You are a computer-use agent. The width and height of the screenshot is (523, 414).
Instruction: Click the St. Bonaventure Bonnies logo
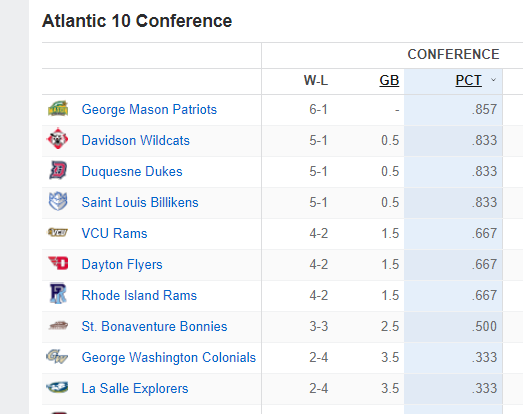click(58, 325)
